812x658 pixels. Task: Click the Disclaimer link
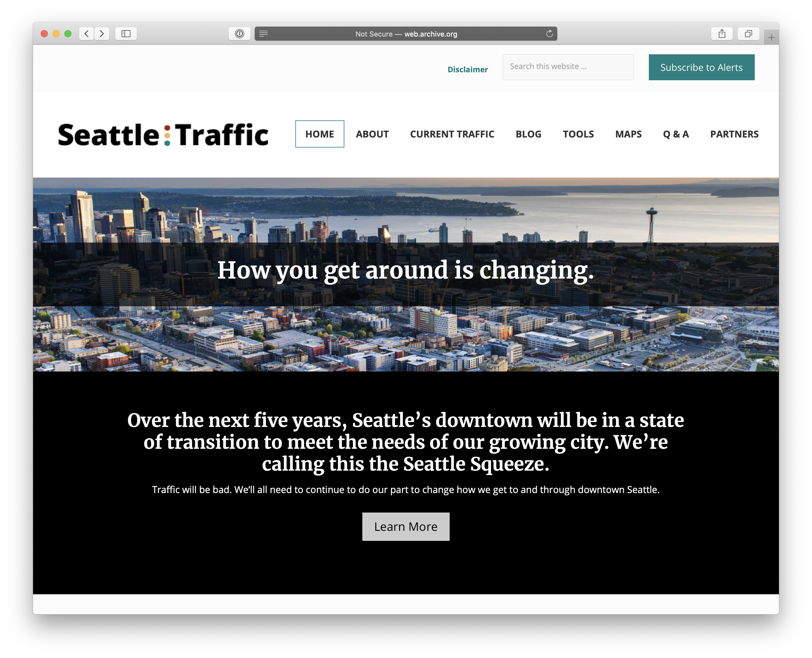[x=467, y=69]
